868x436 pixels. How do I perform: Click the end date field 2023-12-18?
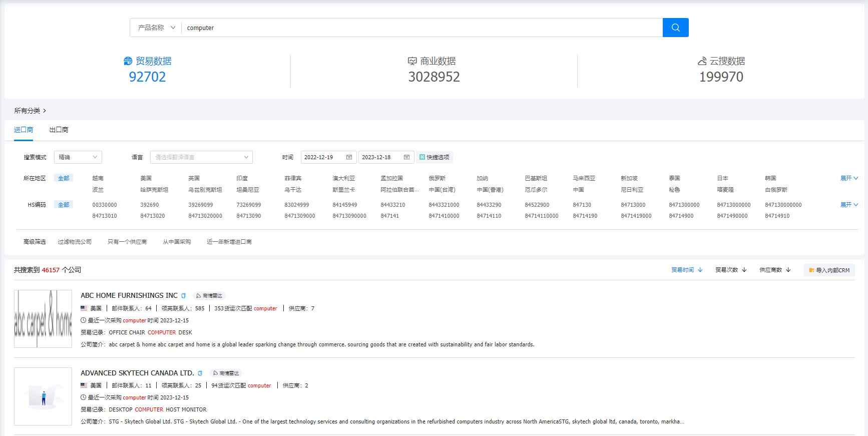click(386, 157)
